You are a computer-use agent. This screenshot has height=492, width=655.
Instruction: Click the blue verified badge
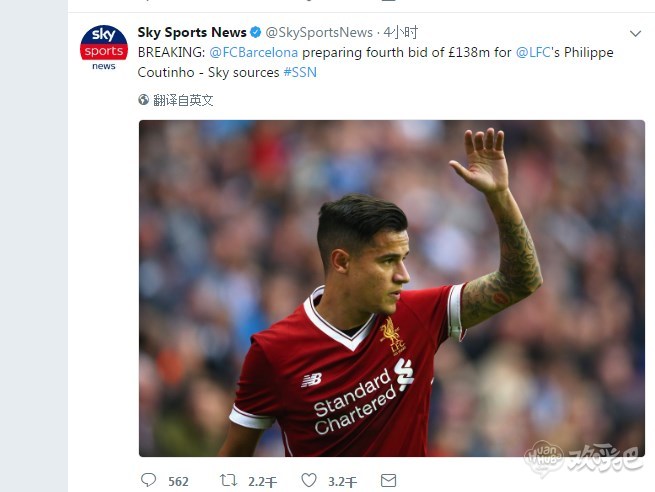(x=256, y=32)
